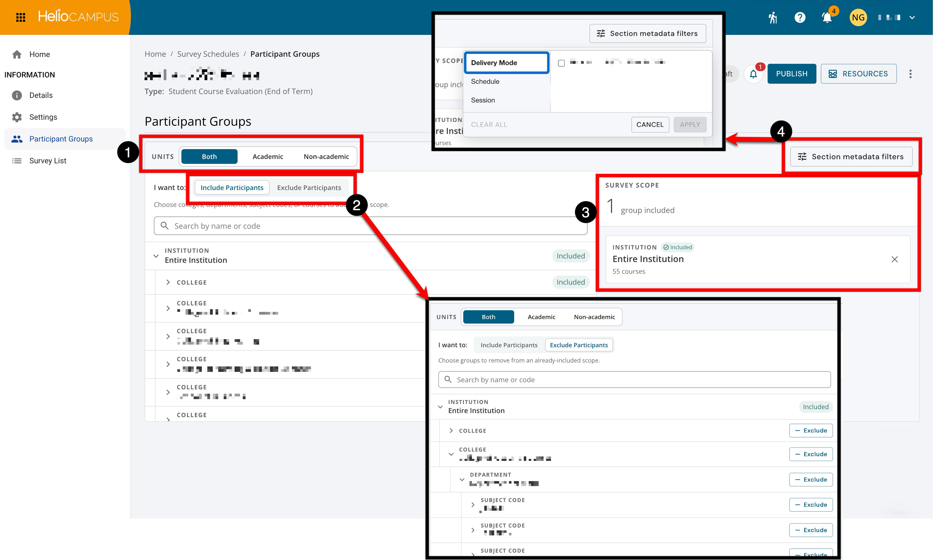Click the survey alert bell beside Publish

click(x=753, y=74)
